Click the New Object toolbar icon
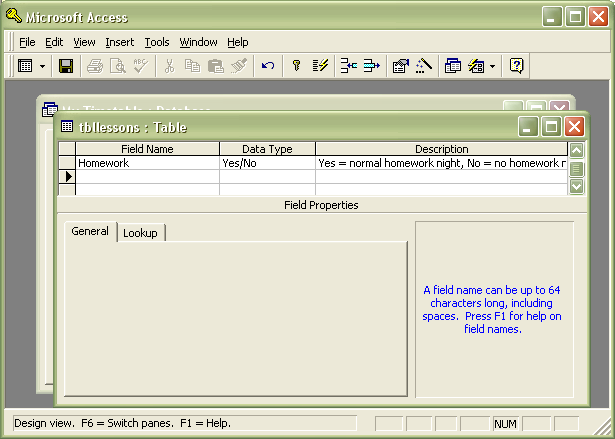Viewport: 615px width, 439px height. [x=476, y=66]
